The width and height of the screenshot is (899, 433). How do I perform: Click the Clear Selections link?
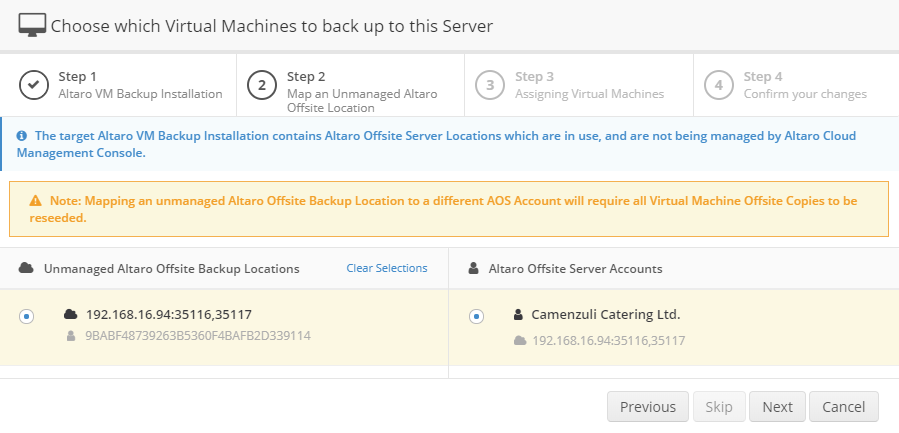[x=386, y=268]
